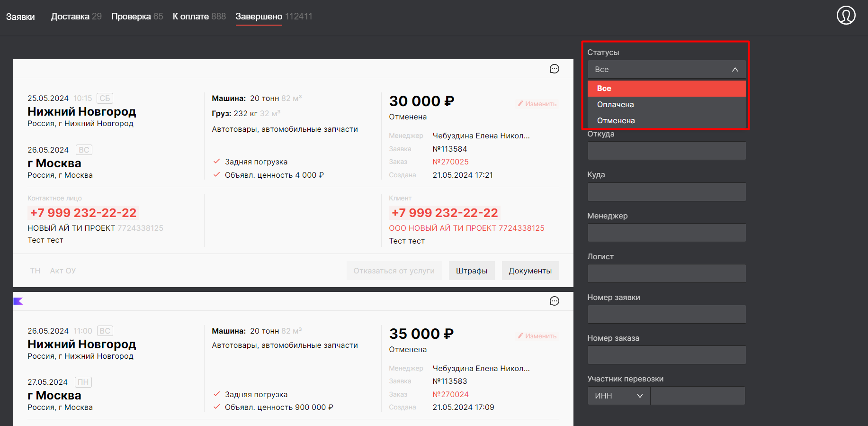Expand the 'ИНН' participant type dropdown

[619, 396]
